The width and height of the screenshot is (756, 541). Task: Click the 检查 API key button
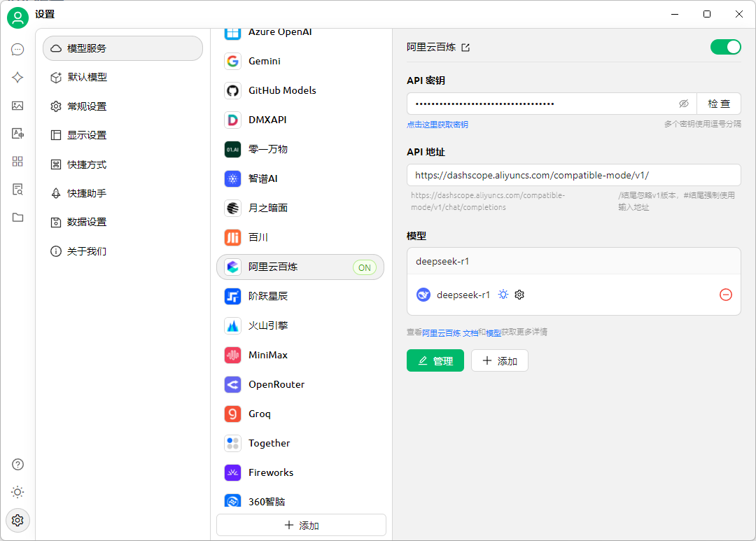(x=719, y=104)
